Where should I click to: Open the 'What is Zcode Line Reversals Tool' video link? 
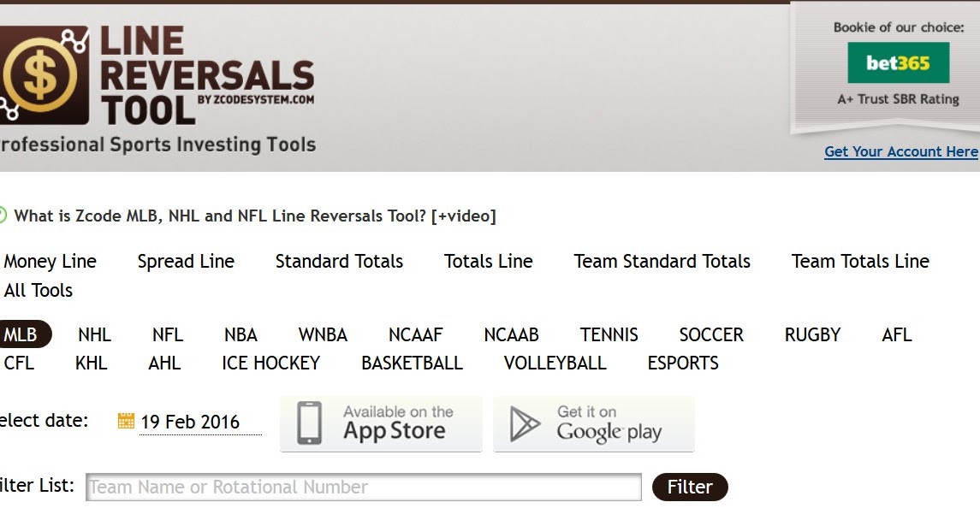[255, 216]
